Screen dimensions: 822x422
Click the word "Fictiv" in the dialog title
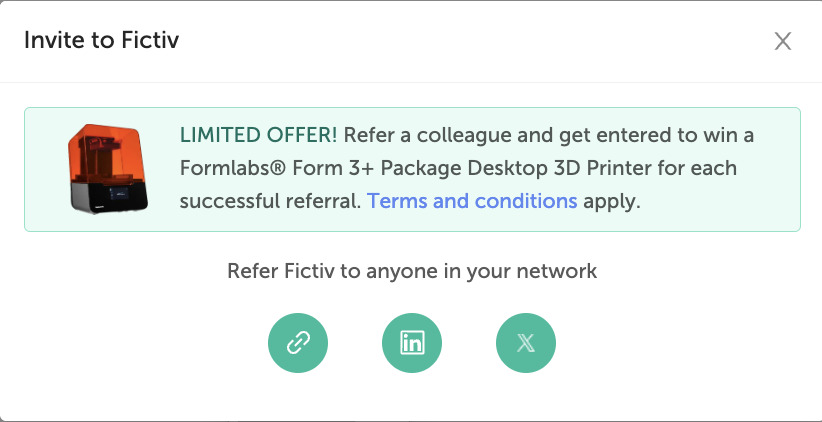151,41
